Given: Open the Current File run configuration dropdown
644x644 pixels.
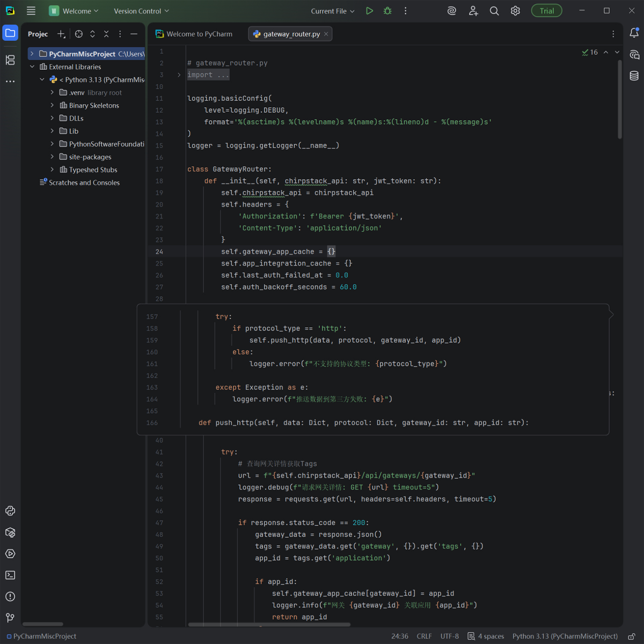Looking at the screenshot, I should (332, 11).
